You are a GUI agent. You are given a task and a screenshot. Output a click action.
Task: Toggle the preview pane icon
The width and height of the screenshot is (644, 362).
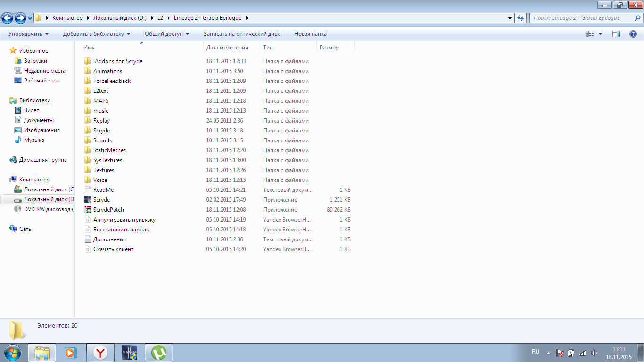click(x=616, y=34)
